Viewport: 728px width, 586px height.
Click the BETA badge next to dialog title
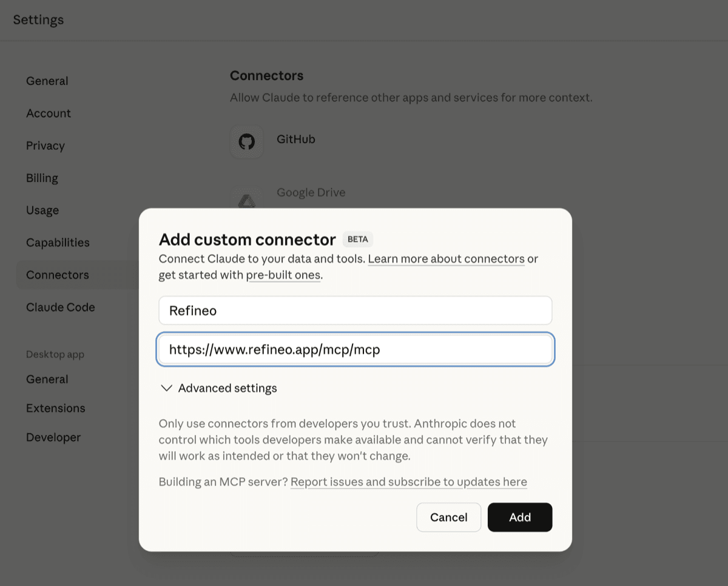pos(357,239)
